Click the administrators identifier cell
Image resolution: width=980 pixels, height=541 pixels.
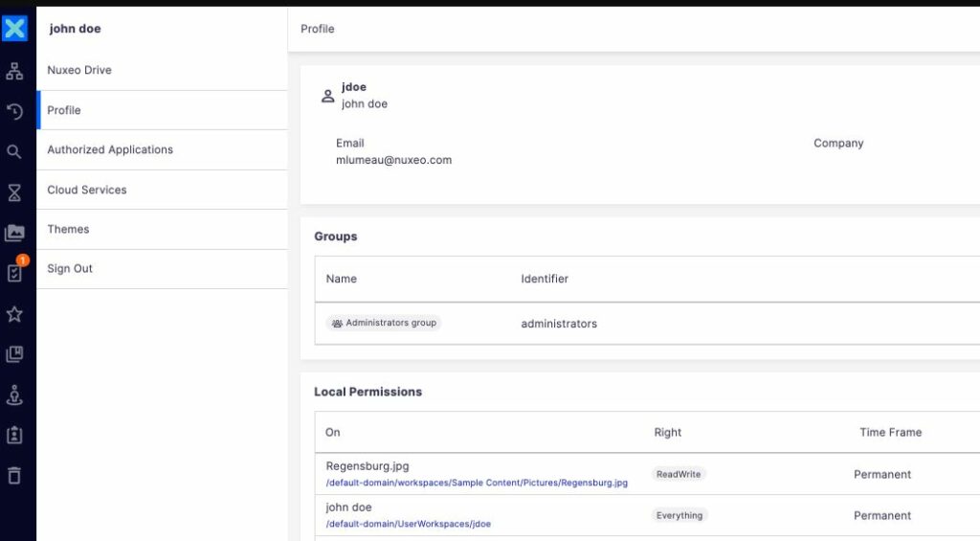click(x=559, y=324)
